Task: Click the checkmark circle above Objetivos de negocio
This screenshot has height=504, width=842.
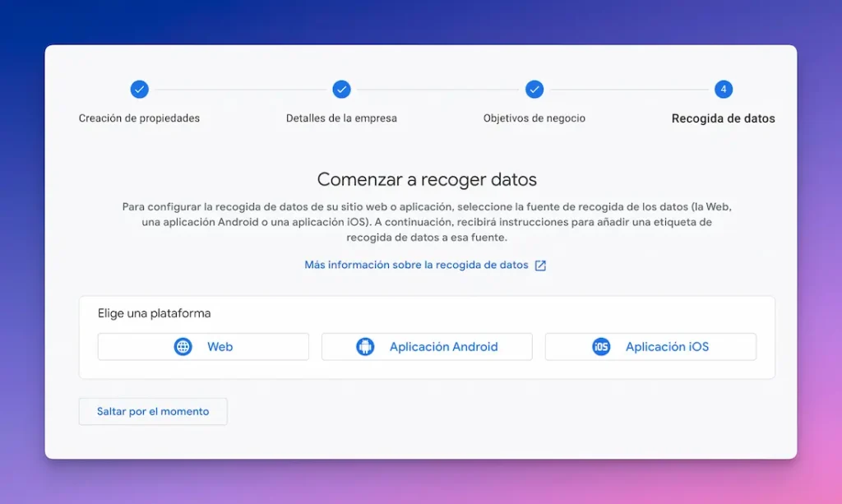Action: [534, 90]
